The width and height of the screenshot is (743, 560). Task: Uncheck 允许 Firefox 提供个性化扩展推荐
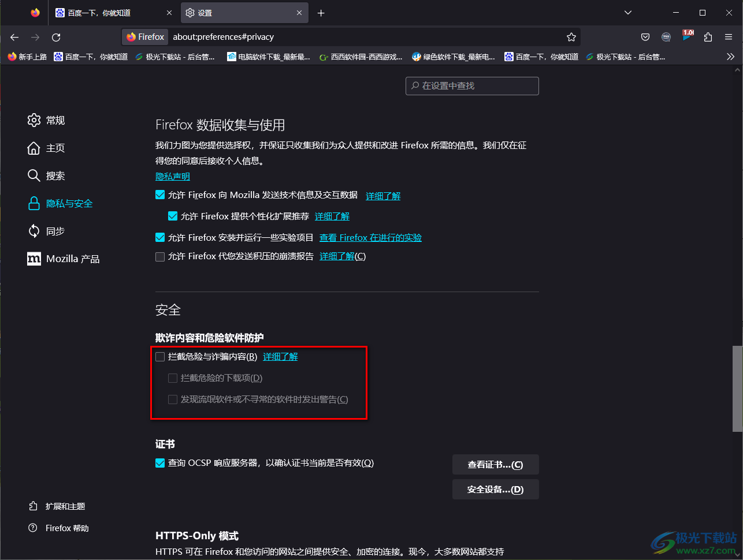click(x=173, y=216)
